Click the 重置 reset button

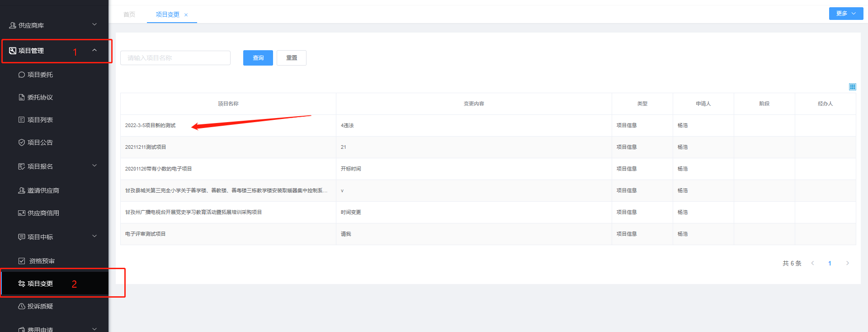(292, 58)
